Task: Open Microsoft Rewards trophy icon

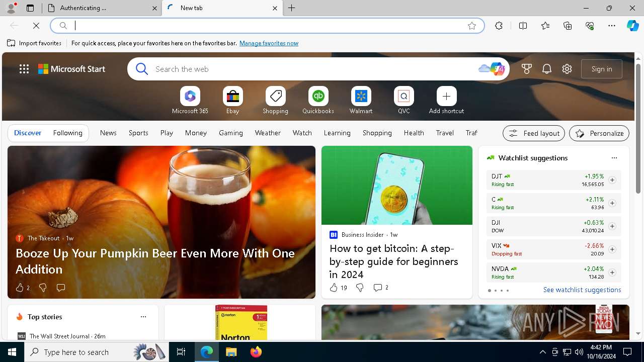Action: (x=527, y=69)
